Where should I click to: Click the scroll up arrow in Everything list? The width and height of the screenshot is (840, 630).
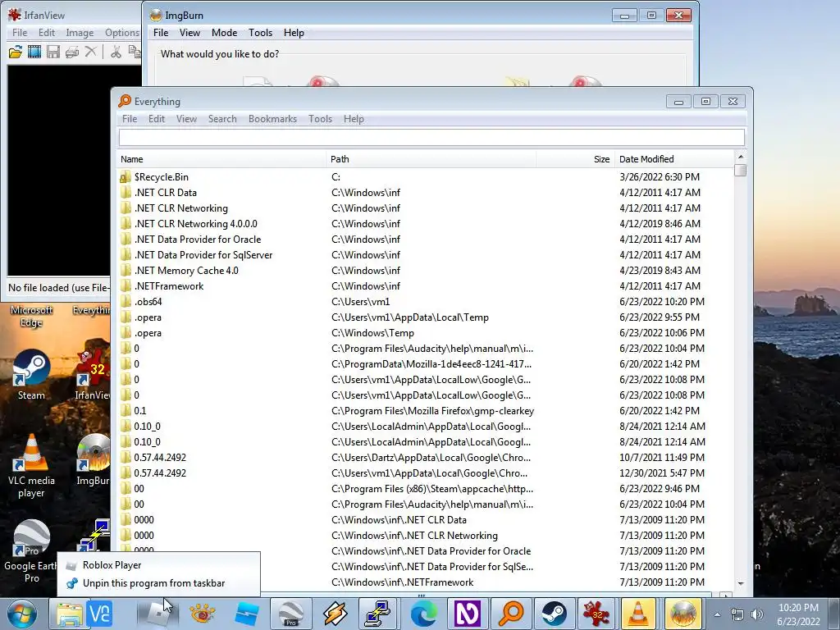coord(741,157)
